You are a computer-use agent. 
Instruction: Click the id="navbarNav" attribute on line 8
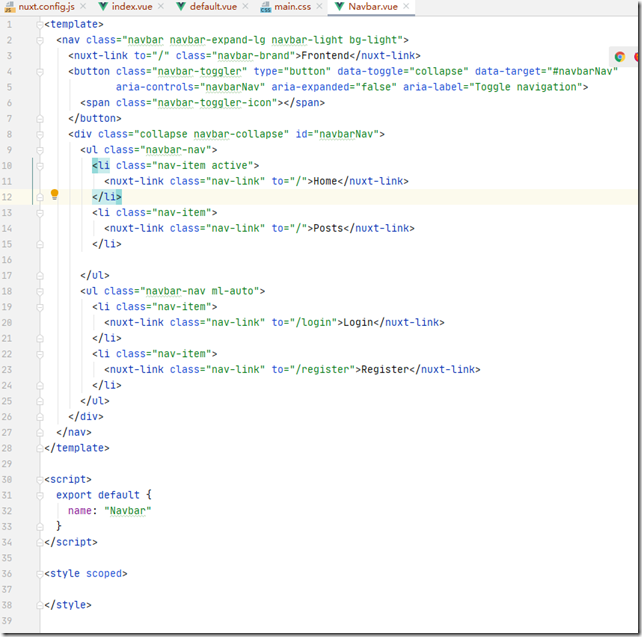[x=337, y=134]
